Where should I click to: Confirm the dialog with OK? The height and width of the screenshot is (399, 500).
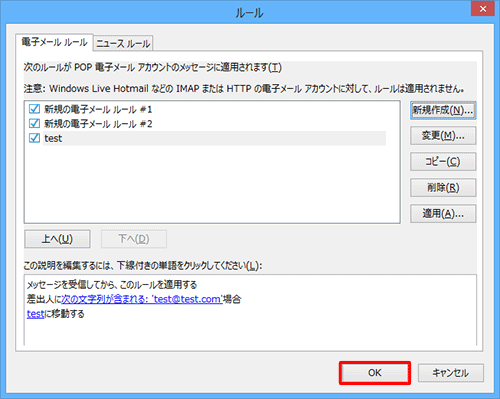click(x=375, y=373)
